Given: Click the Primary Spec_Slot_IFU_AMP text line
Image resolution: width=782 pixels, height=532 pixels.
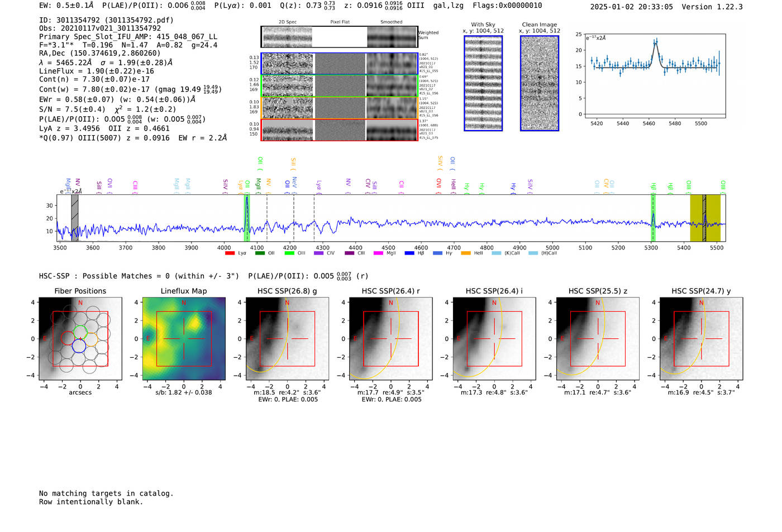Looking at the screenshot, I should pos(128,37).
